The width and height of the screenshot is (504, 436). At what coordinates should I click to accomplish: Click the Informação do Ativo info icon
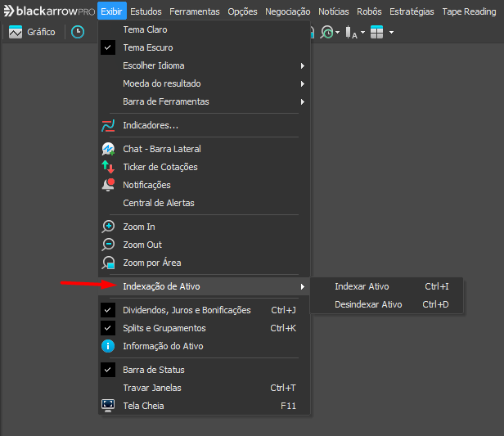(108, 346)
